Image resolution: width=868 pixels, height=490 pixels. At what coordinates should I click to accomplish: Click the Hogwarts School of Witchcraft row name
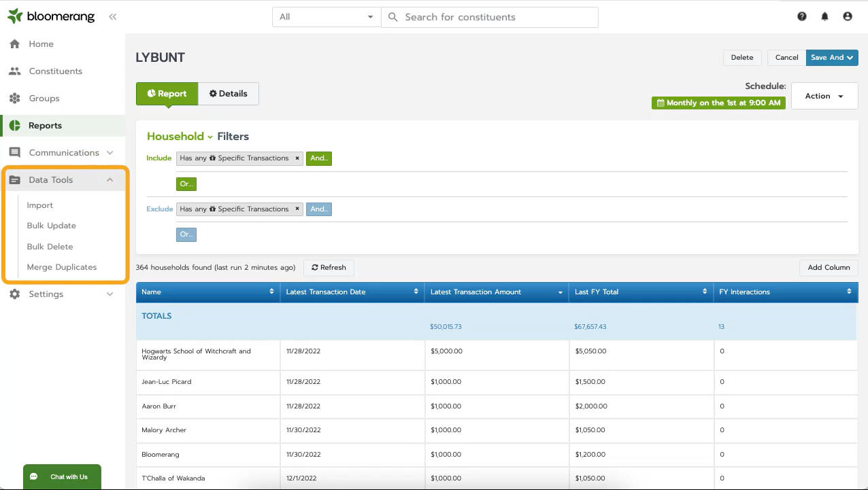tap(196, 354)
